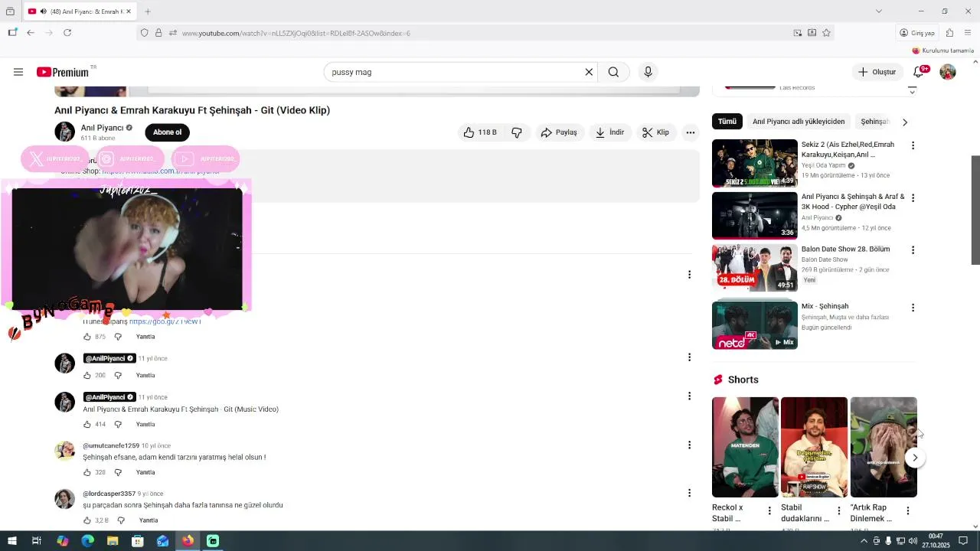Select Anıl Piyancı adlı yükleyiciden chip
Viewport: 980px width, 551px height.
[798, 122]
